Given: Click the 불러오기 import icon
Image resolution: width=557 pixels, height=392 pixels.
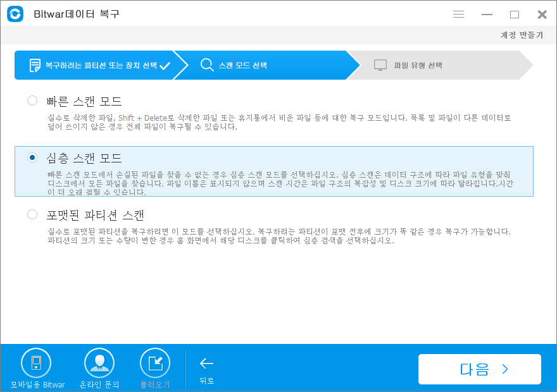Looking at the screenshot, I should pyautogui.click(x=155, y=363).
